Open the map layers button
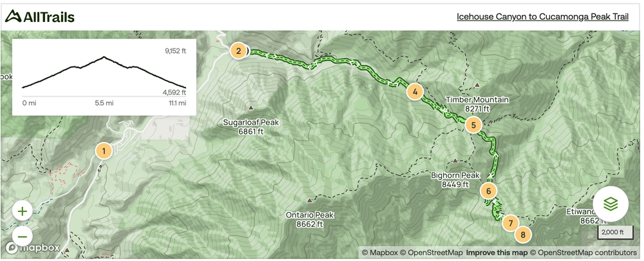The height and width of the screenshot is (261, 644). point(611,204)
